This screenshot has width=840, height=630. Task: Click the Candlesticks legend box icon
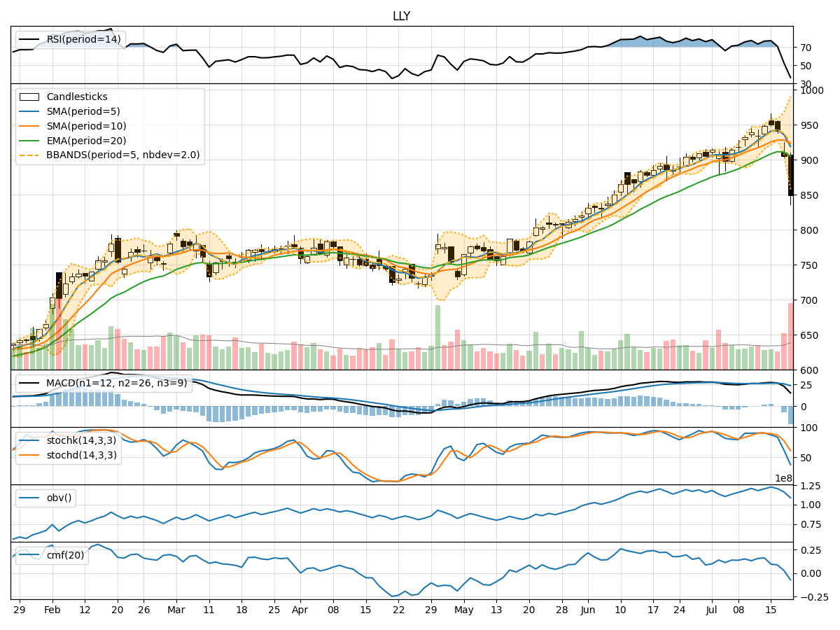(x=29, y=97)
